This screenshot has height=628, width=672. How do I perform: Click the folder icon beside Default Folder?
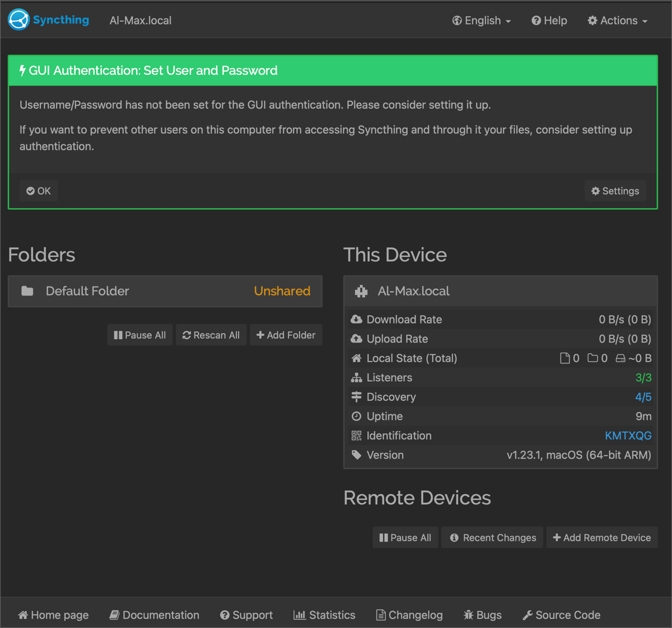click(x=27, y=291)
